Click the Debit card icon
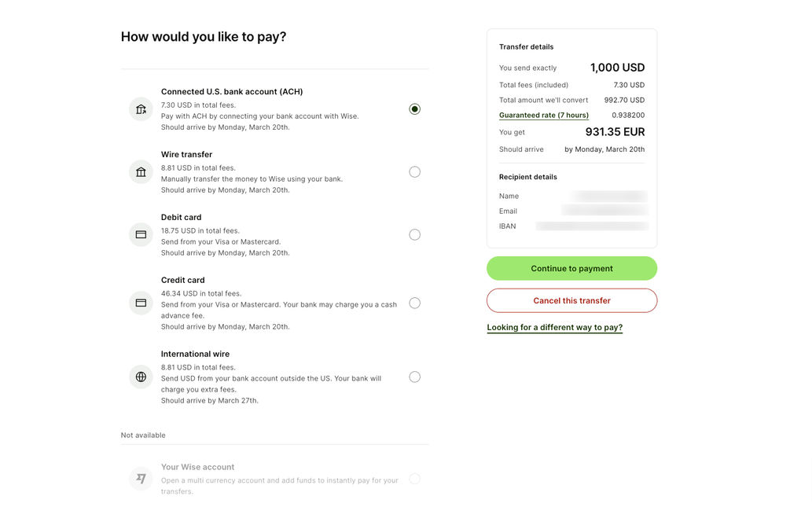Viewport: 812px width, 511px height. (141, 234)
